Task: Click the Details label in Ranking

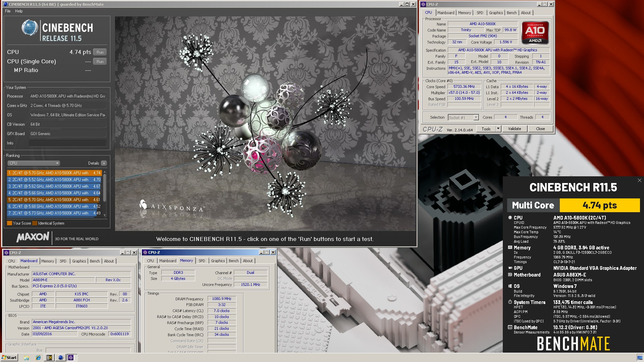Action: (x=94, y=163)
